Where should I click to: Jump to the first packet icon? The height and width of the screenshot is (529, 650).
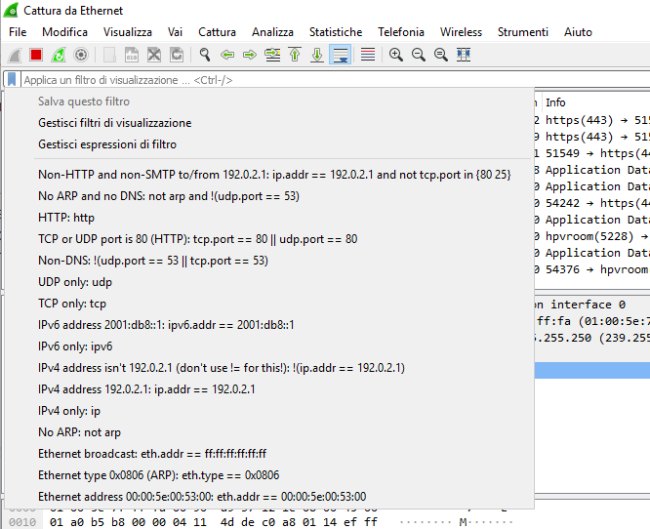(295, 55)
